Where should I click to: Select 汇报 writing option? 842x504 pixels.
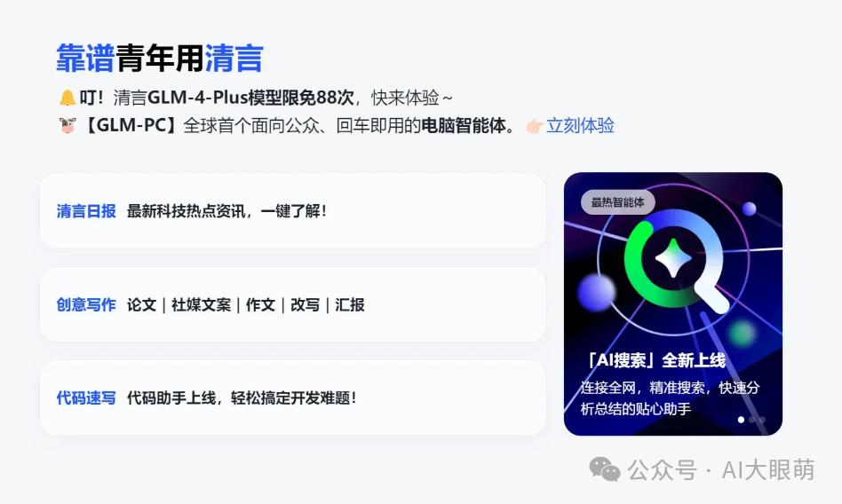tap(350, 305)
